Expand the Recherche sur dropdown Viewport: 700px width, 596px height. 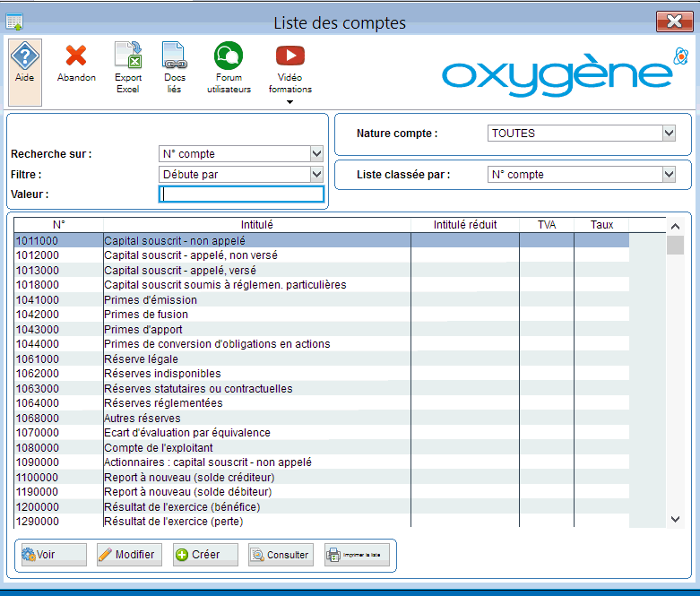point(315,153)
